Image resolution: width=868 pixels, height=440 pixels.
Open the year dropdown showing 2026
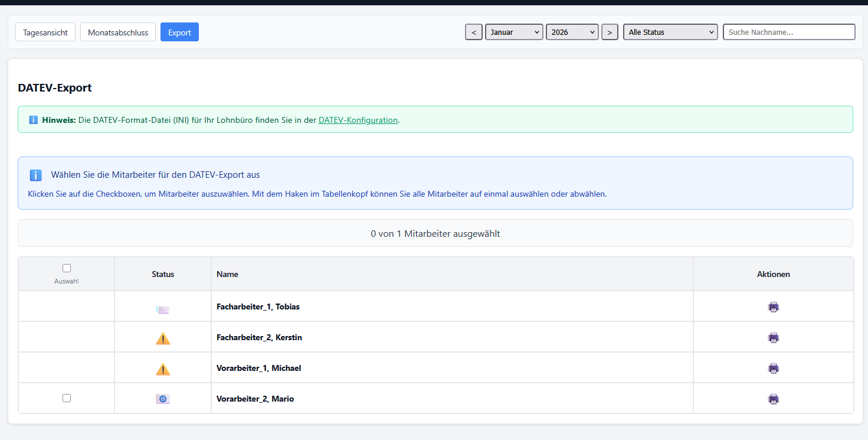coord(572,32)
